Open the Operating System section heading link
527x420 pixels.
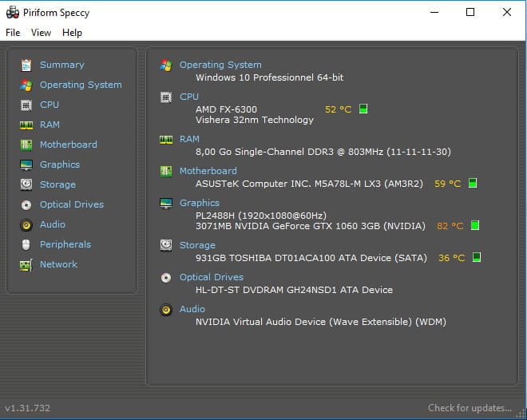220,65
